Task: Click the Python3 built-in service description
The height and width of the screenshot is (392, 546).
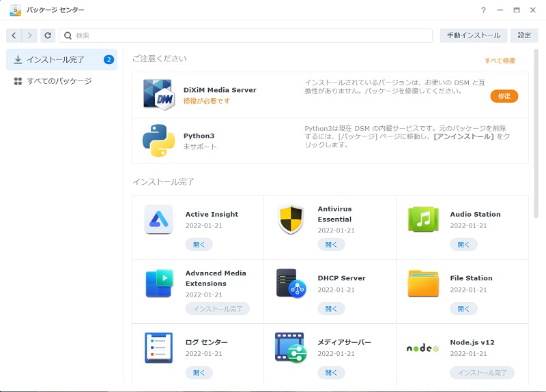Action: pos(407,136)
